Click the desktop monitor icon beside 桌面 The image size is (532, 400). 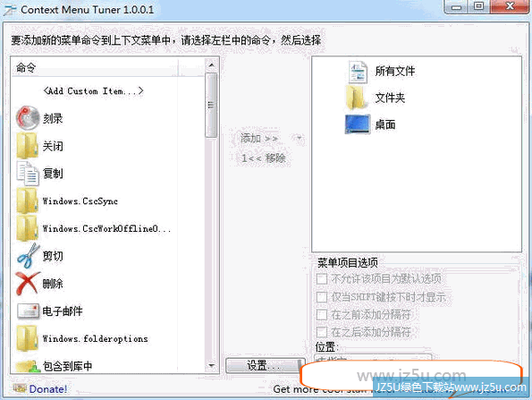pos(358,124)
